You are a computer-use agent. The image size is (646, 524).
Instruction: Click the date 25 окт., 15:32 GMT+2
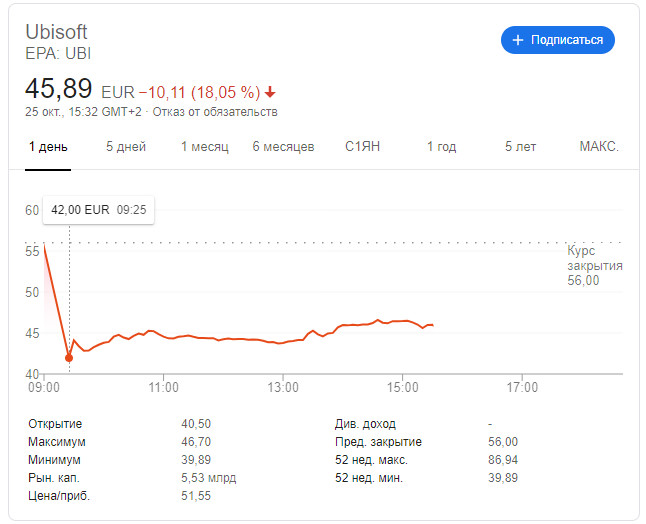83,112
